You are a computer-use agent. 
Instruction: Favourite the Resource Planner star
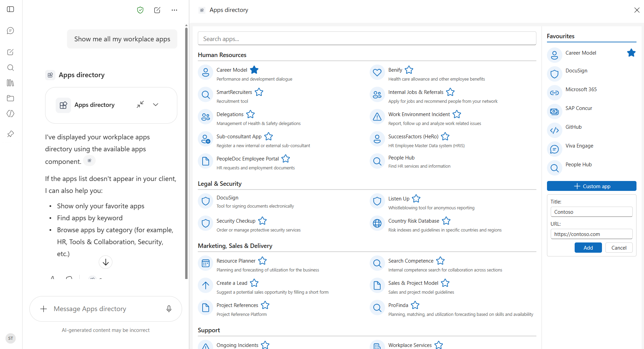click(x=262, y=261)
